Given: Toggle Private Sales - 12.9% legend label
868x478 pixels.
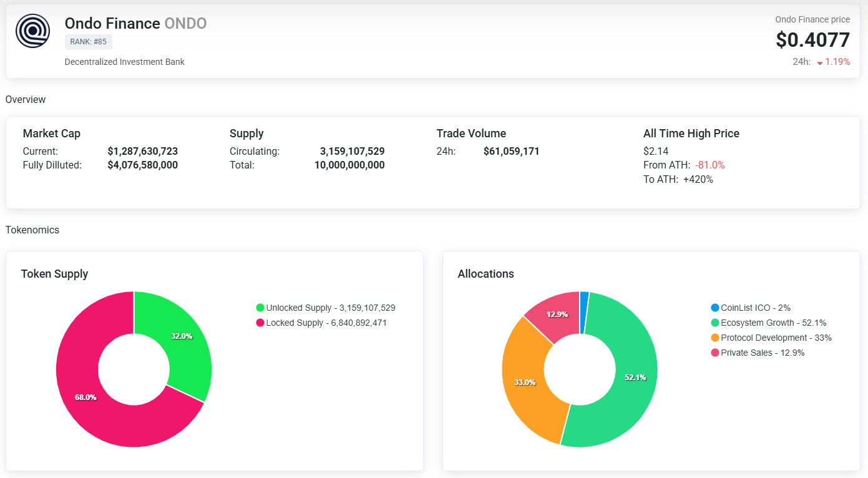Looking at the screenshot, I should 763,353.
